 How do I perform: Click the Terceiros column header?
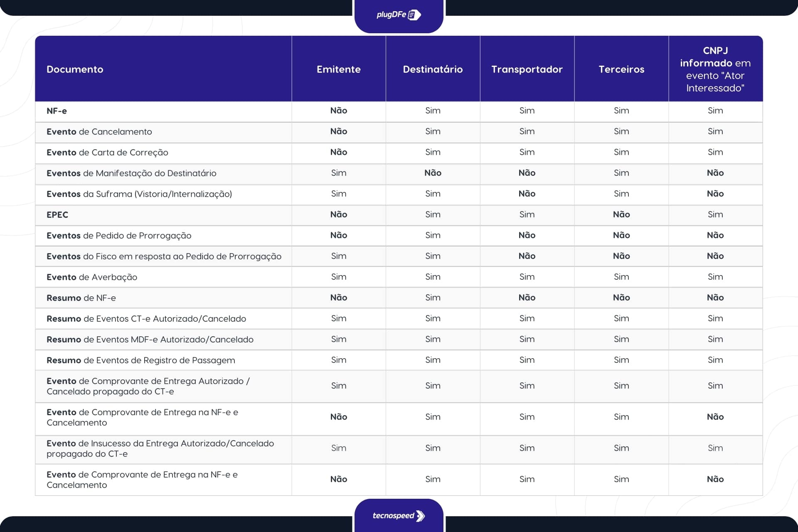(621, 69)
